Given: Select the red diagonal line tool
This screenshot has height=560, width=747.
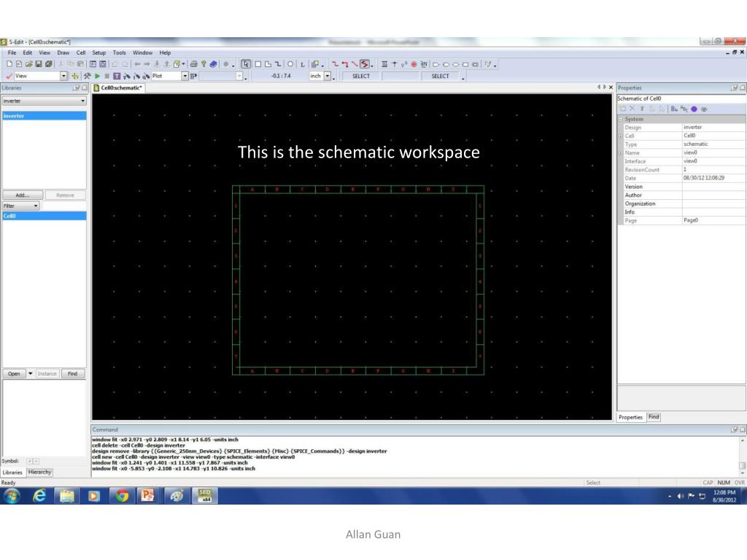Looking at the screenshot, I should tap(355, 64).
